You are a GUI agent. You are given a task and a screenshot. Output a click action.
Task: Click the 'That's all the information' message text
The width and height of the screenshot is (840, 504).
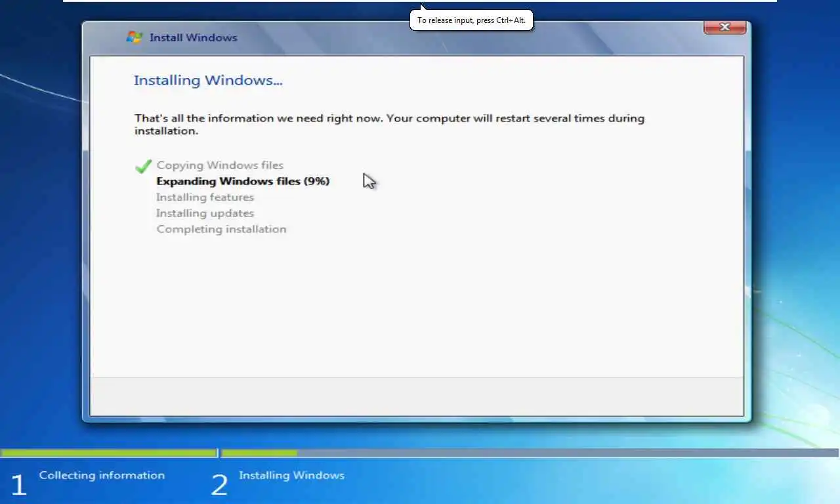point(389,124)
